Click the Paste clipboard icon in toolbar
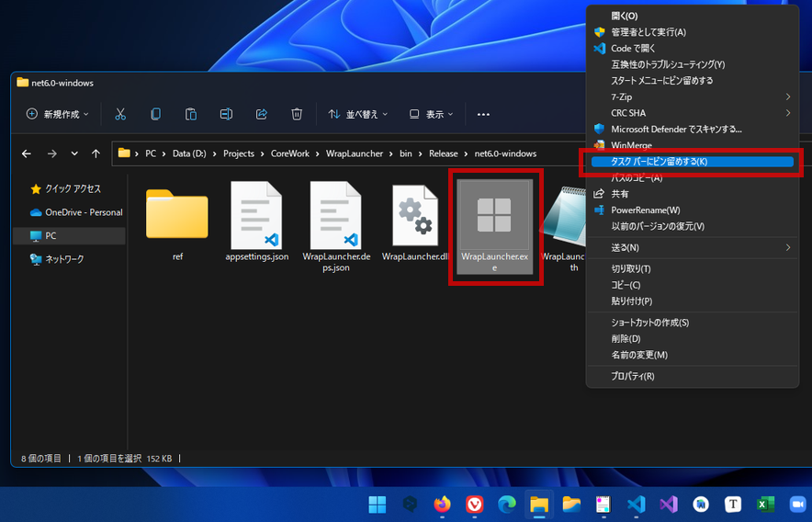Screen dimensions: 812x522 point(191,114)
